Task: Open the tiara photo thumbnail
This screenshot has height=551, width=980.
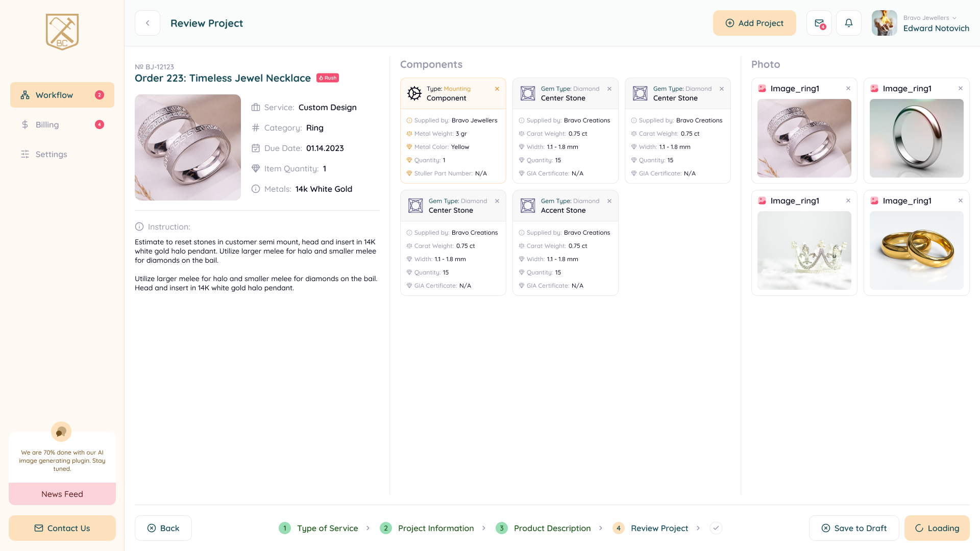Action: (x=804, y=251)
